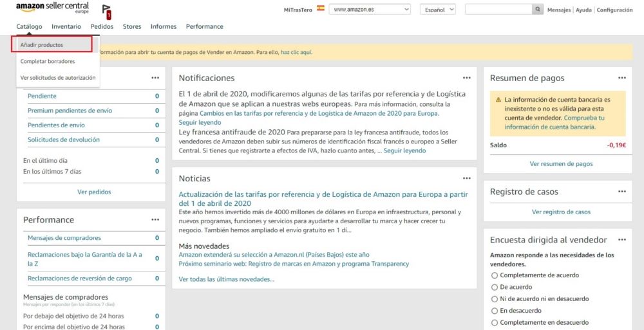Image resolution: width=644 pixels, height=330 pixels.
Task: Open the Stores menu
Action: pyautogui.click(x=132, y=26)
